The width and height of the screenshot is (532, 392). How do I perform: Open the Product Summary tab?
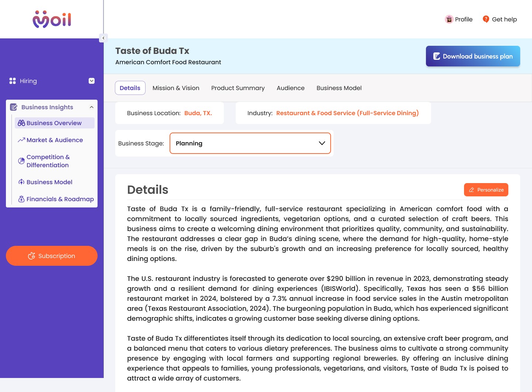click(x=238, y=88)
